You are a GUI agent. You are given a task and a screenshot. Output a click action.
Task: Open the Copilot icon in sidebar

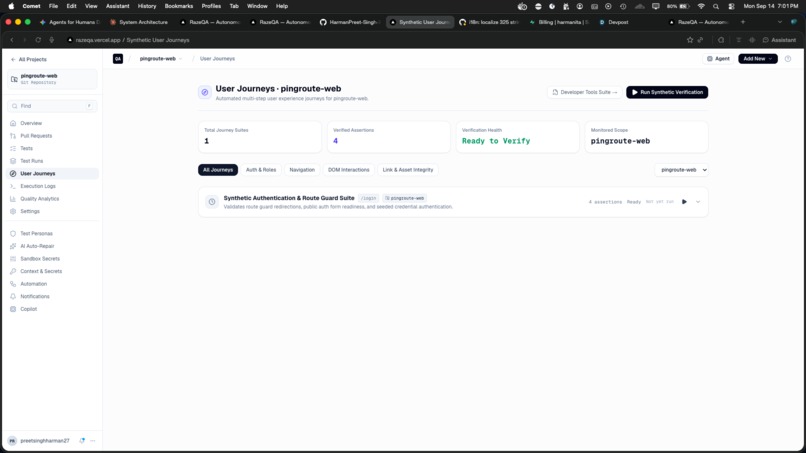13,309
